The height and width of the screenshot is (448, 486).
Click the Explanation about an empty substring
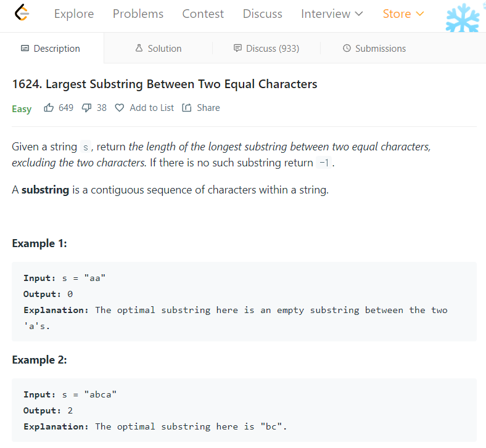click(236, 318)
